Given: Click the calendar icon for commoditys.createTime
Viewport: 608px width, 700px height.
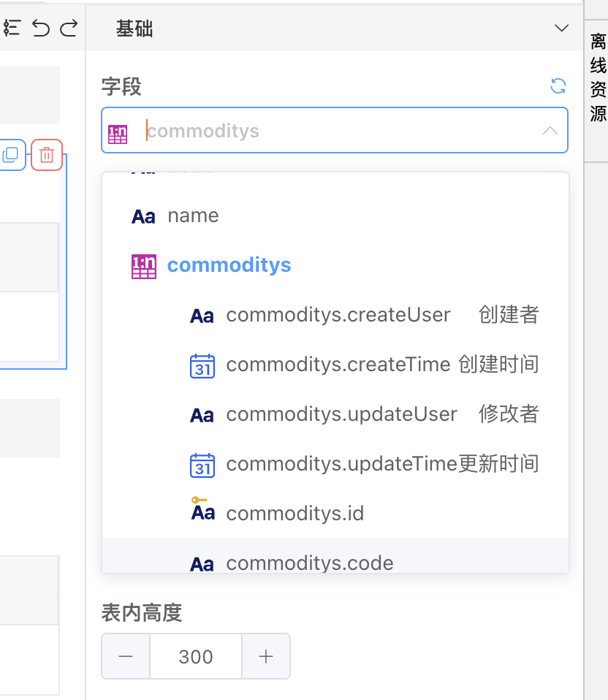Looking at the screenshot, I should tap(202, 365).
